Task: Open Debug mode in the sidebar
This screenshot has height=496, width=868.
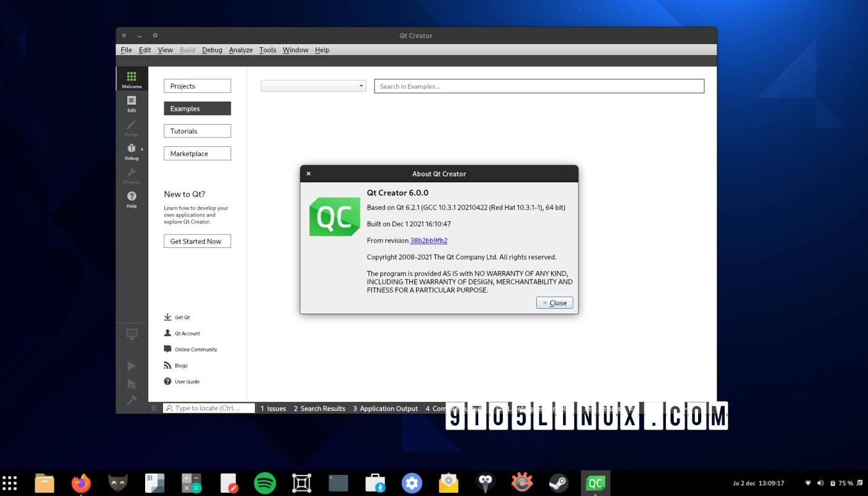Action: pyautogui.click(x=131, y=151)
